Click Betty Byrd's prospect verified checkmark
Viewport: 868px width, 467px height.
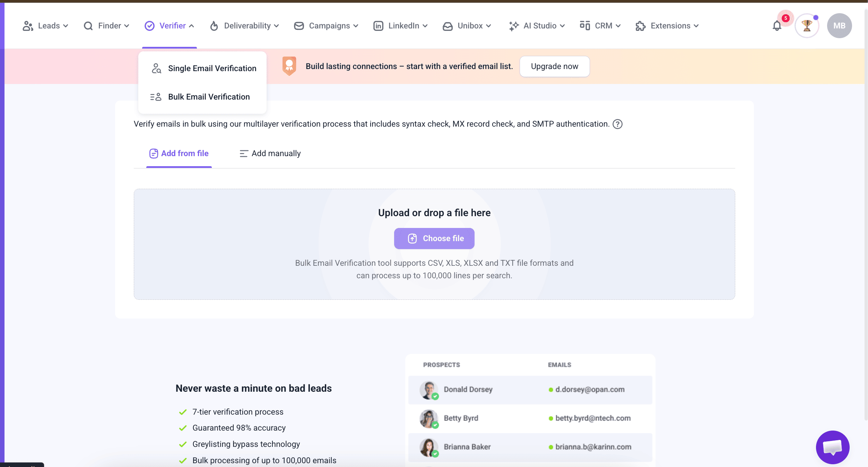click(x=436, y=426)
